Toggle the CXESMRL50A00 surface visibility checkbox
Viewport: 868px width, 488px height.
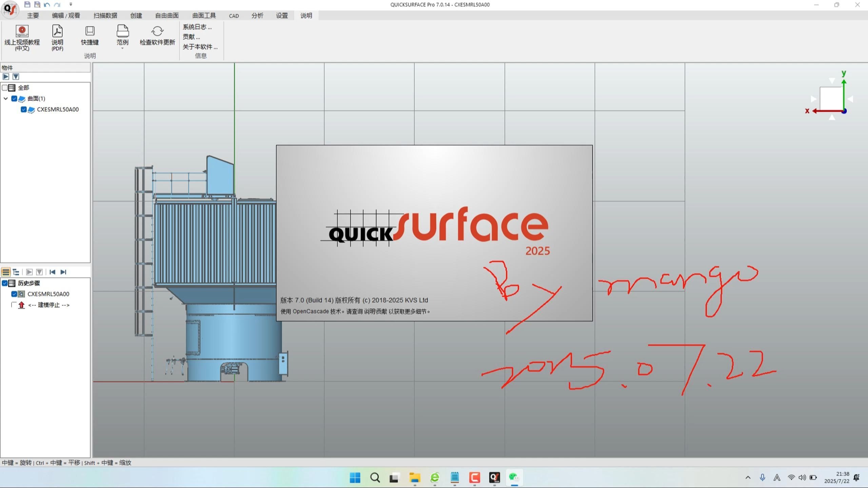pyautogui.click(x=23, y=109)
